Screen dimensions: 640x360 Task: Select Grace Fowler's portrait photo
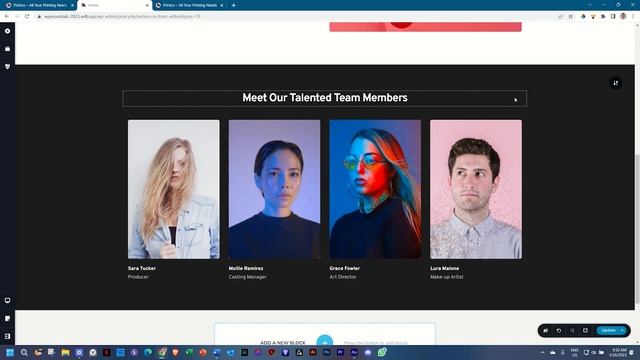375,189
